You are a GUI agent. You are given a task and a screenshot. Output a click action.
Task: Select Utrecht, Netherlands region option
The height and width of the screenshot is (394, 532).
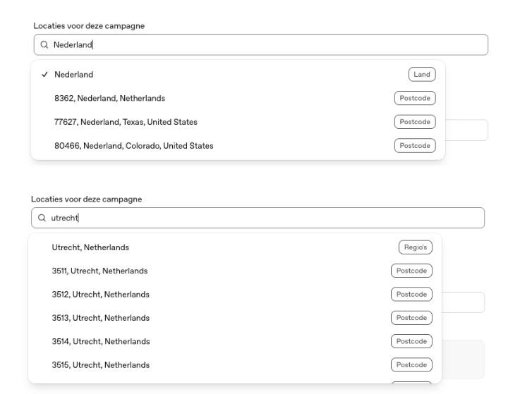click(235, 247)
